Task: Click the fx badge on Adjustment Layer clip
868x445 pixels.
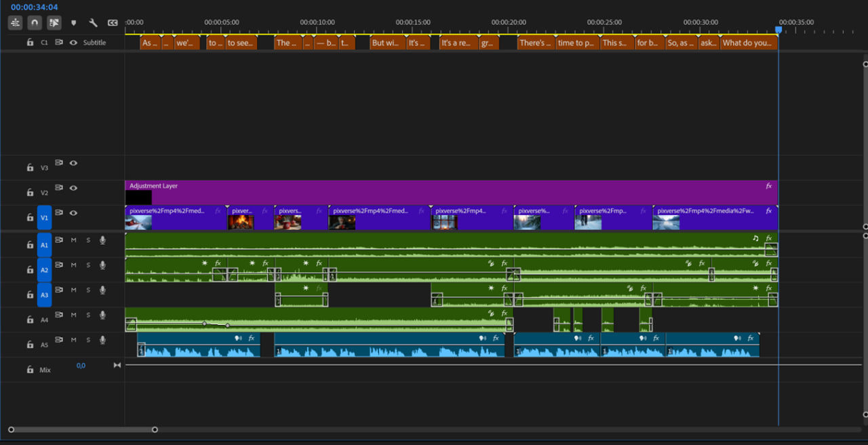Action: [x=768, y=186]
